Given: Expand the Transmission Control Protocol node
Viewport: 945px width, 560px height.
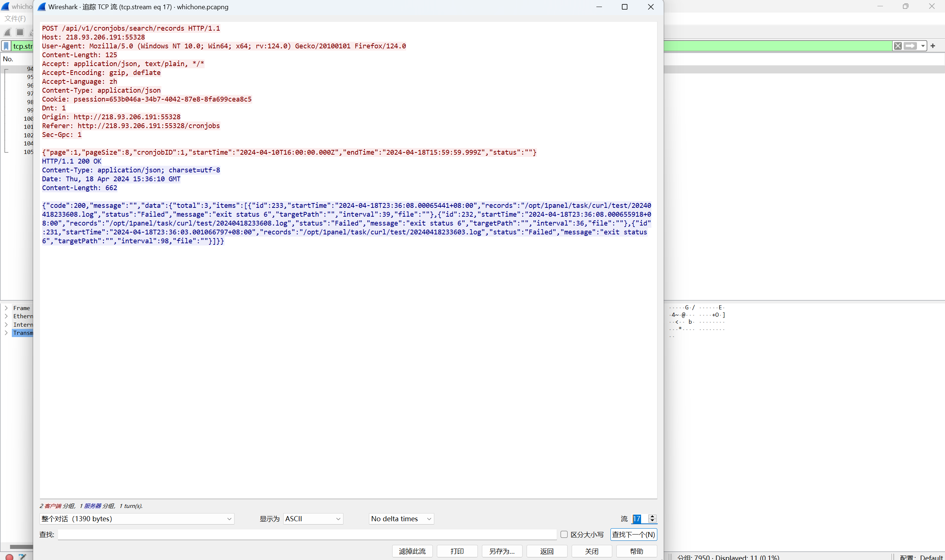Looking at the screenshot, I should 6,333.
